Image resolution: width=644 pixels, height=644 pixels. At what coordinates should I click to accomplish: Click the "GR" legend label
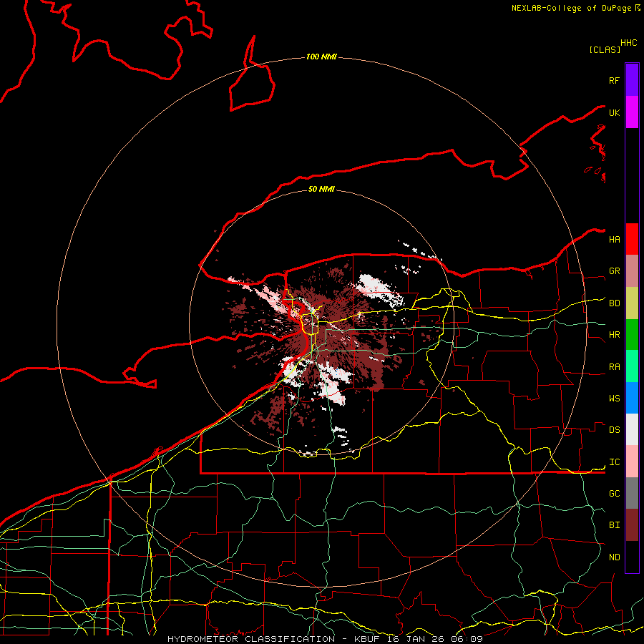tap(614, 271)
